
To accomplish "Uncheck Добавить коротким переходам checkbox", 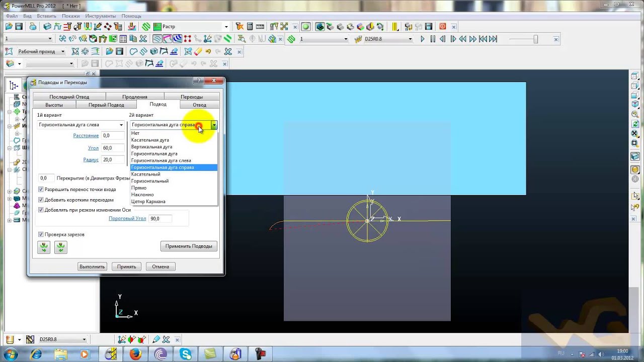I will pos(41,200).
